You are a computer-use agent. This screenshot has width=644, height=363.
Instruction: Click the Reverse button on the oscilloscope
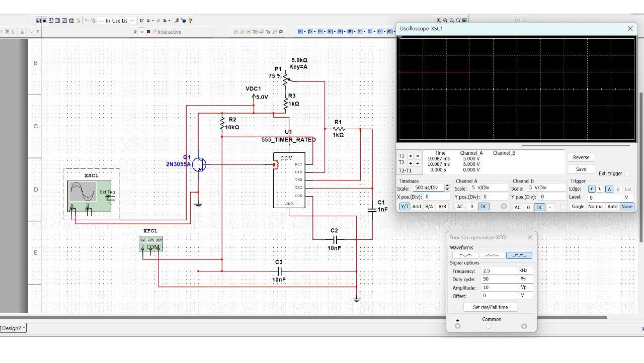pyautogui.click(x=581, y=157)
